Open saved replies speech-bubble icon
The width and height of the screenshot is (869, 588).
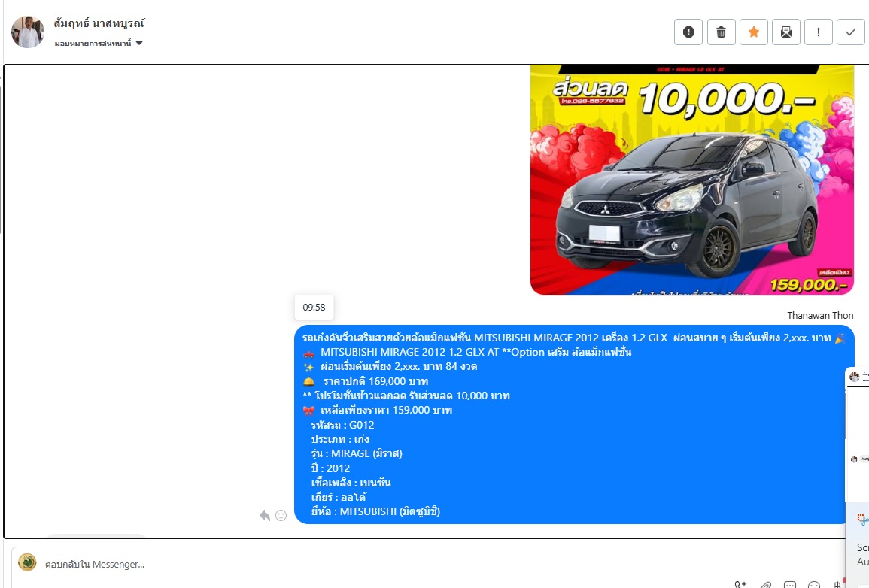coord(790,585)
